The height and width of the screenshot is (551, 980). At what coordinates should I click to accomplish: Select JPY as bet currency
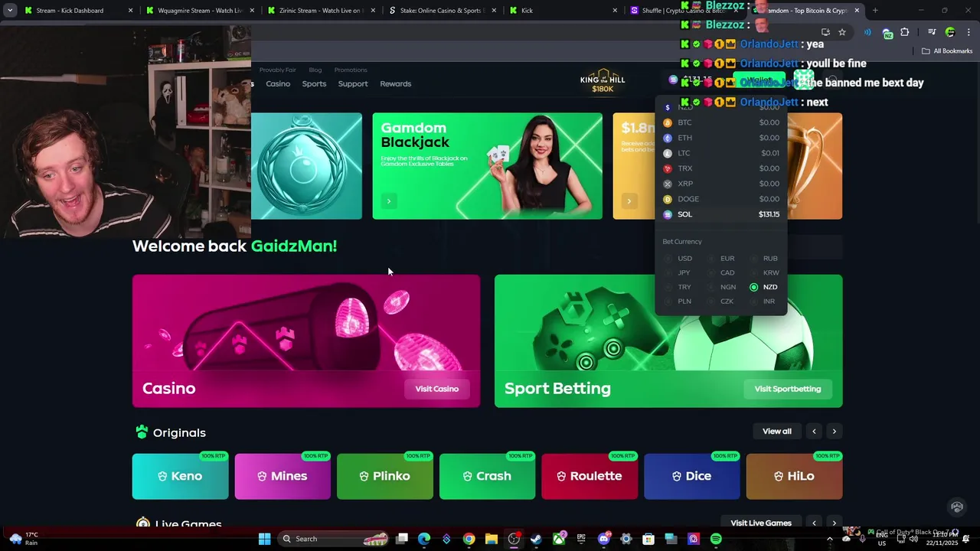(x=678, y=272)
